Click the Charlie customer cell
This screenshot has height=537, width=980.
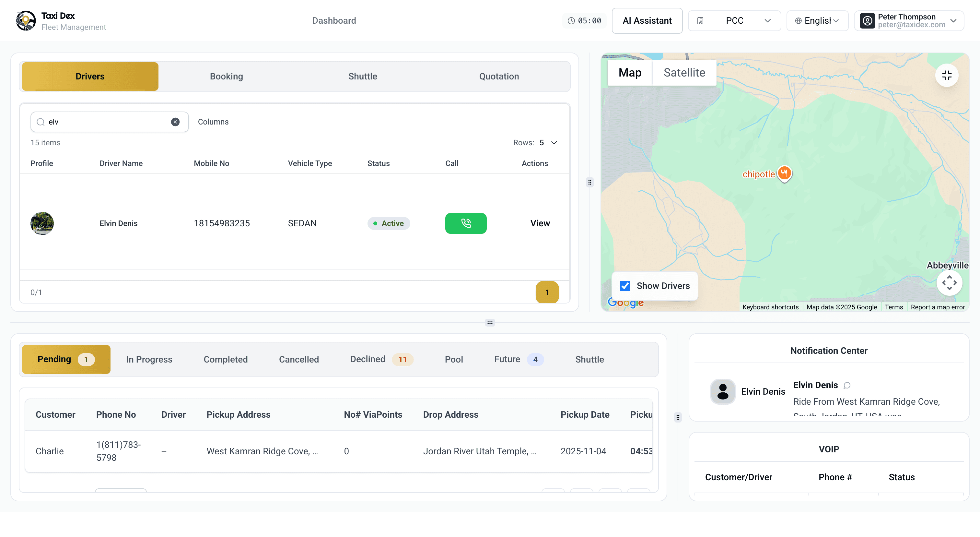(50, 451)
